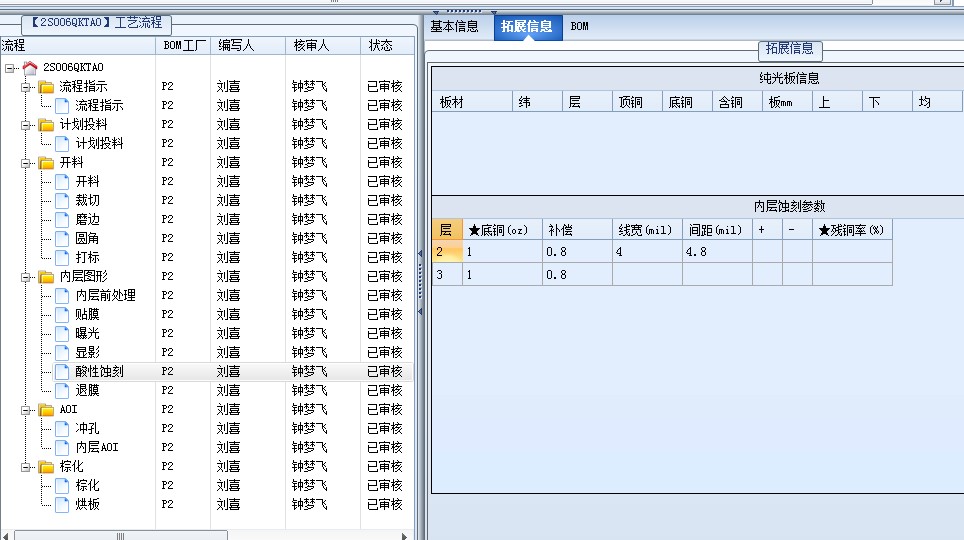964x540 pixels.
Task: Collapse the 2S006QKTA0 root node
Action: (10, 68)
